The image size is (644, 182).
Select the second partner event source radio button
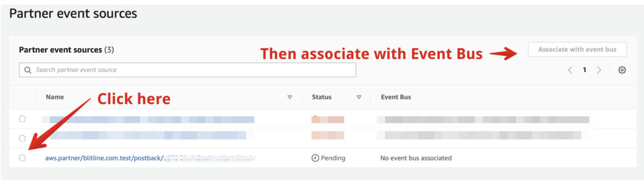(x=22, y=138)
